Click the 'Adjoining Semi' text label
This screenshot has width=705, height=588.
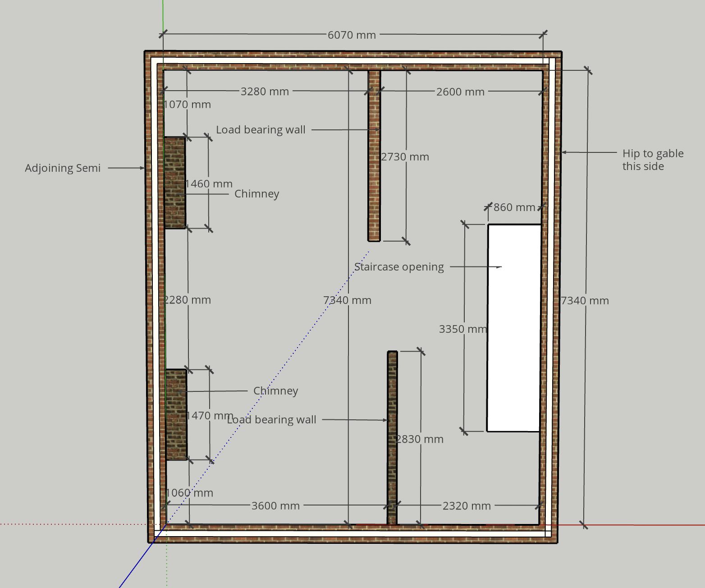click(63, 168)
